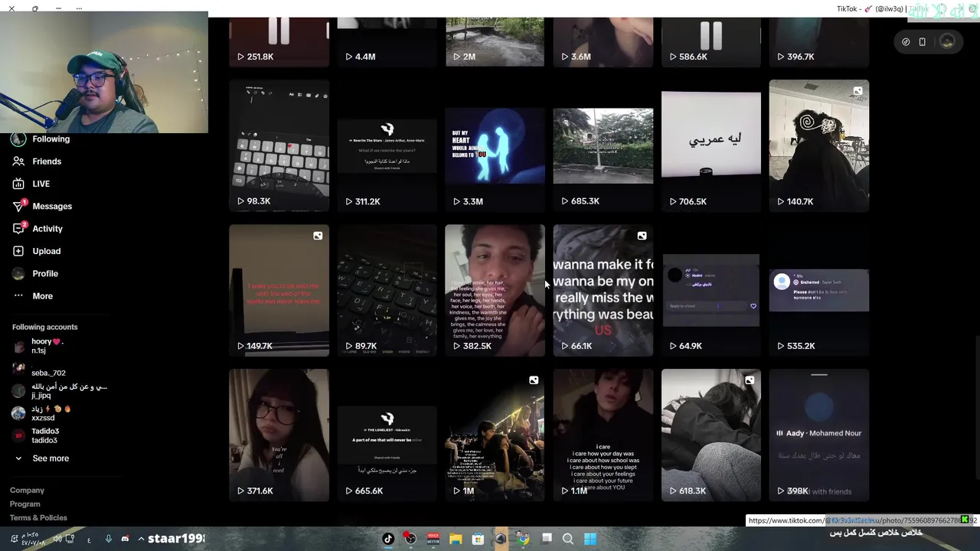The width and height of the screenshot is (980, 551).
Task: Click the File Explorer folder taskbar icon
Action: click(x=455, y=539)
